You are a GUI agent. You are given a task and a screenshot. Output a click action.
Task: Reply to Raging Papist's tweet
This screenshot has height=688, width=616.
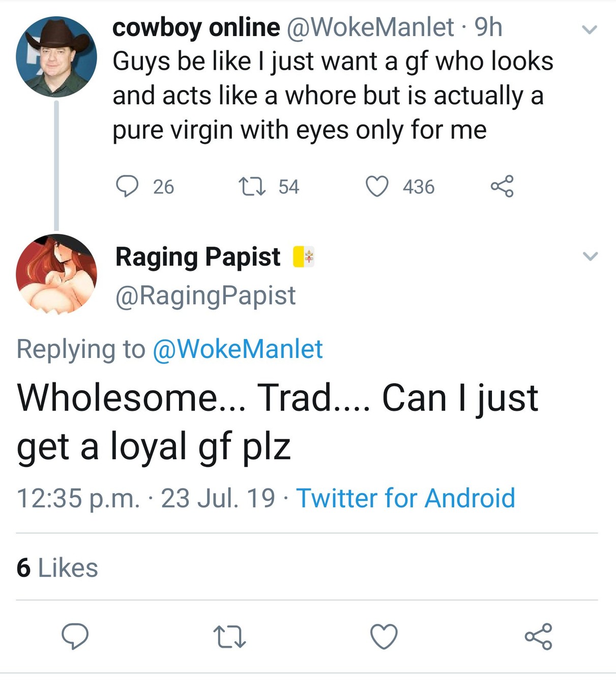[x=75, y=636]
